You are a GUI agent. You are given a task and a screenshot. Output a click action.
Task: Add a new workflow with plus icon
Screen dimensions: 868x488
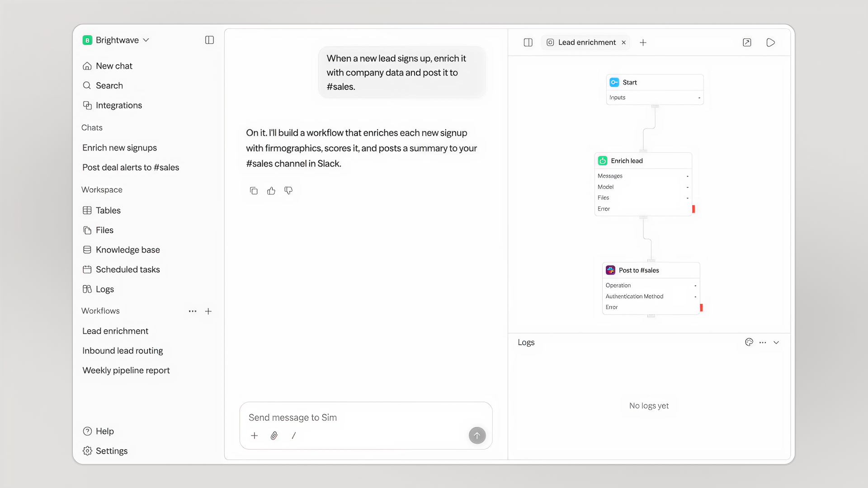pos(208,311)
